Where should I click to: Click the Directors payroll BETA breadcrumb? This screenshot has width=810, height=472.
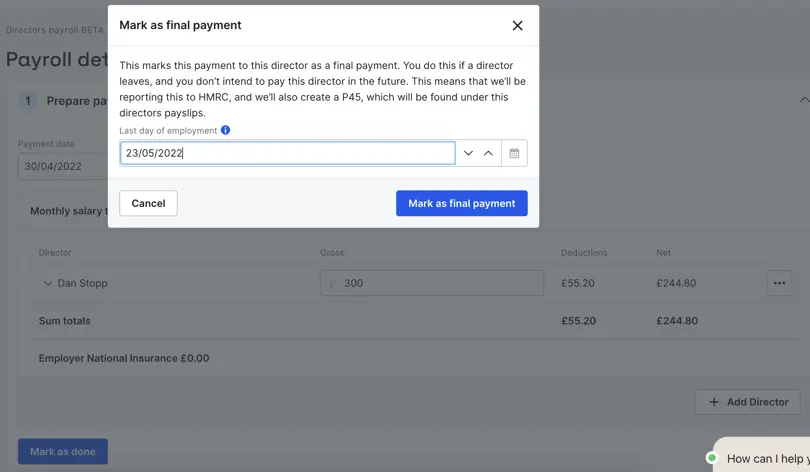(x=55, y=30)
